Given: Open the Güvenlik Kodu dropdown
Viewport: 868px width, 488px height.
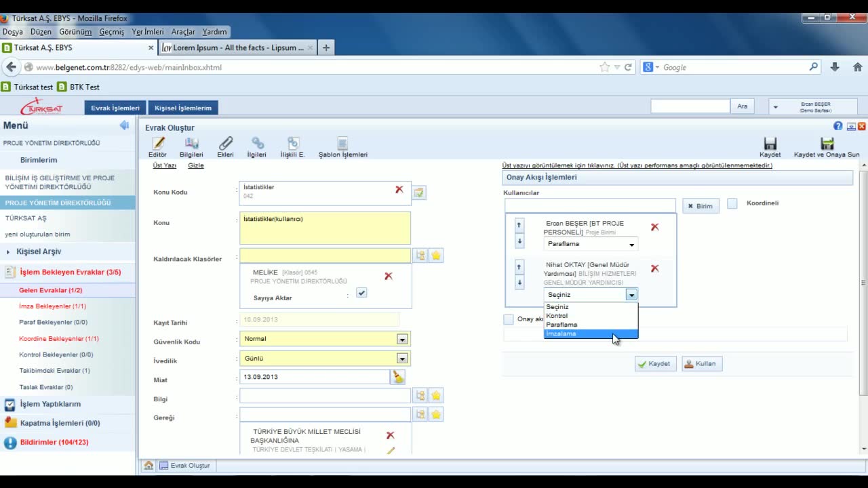Looking at the screenshot, I should (x=402, y=339).
